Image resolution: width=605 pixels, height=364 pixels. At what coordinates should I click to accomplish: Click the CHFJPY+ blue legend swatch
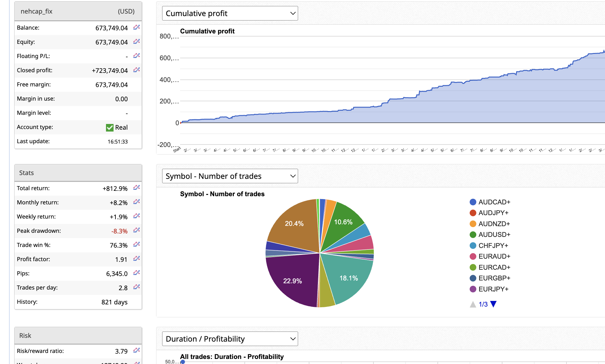click(473, 246)
